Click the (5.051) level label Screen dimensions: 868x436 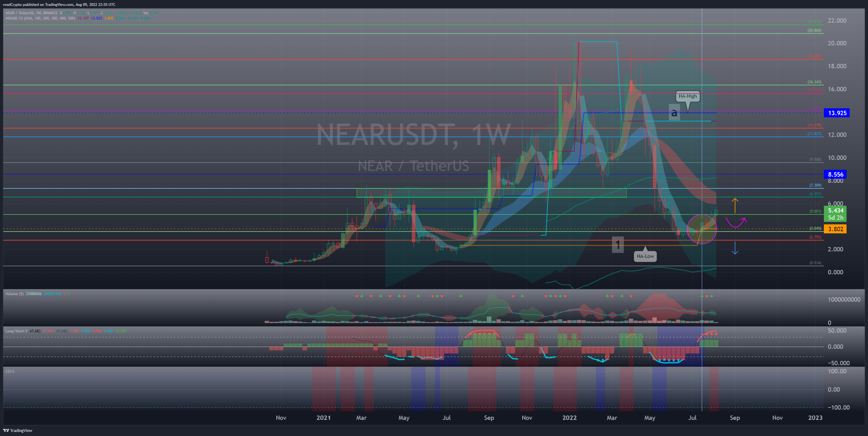(x=815, y=211)
